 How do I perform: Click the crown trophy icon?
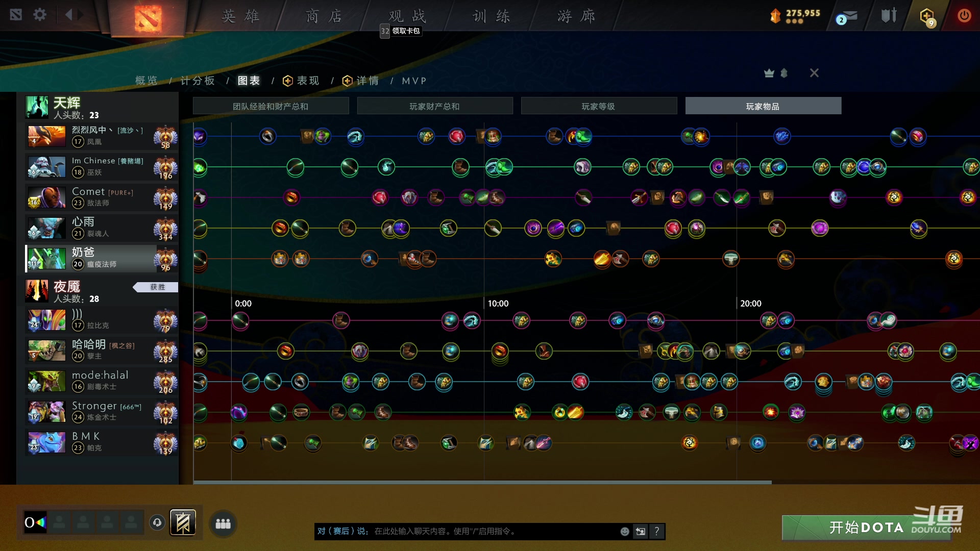[x=769, y=73]
